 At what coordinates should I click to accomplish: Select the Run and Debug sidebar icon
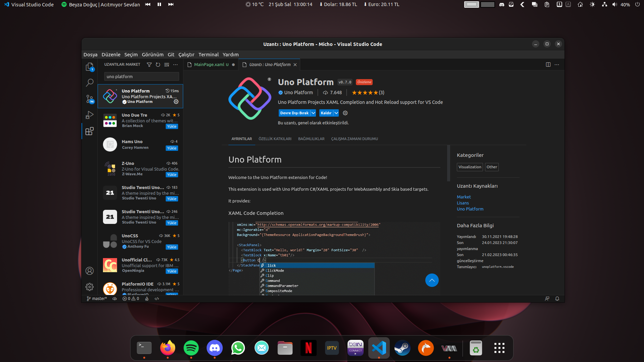click(x=89, y=115)
